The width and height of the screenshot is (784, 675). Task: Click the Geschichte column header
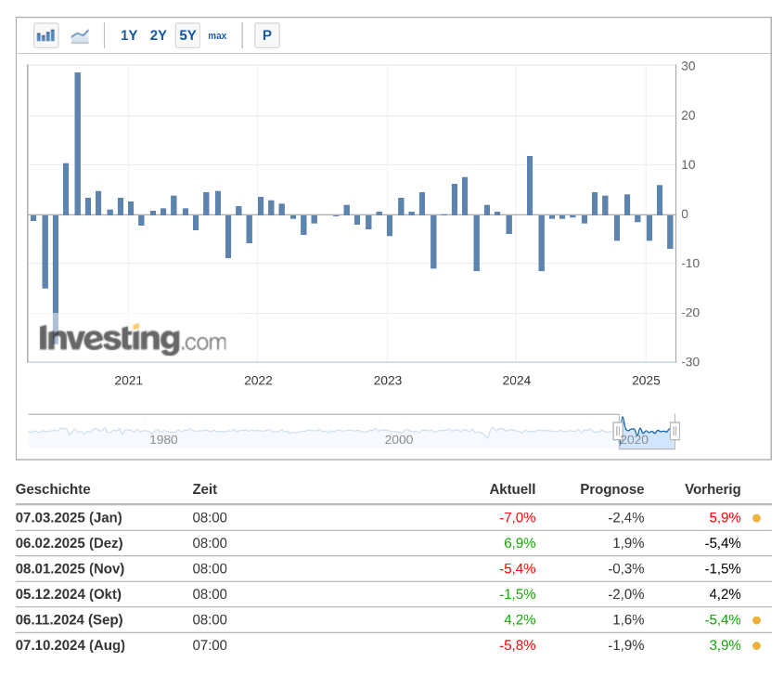pyautogui.click(x=53, y=489)
